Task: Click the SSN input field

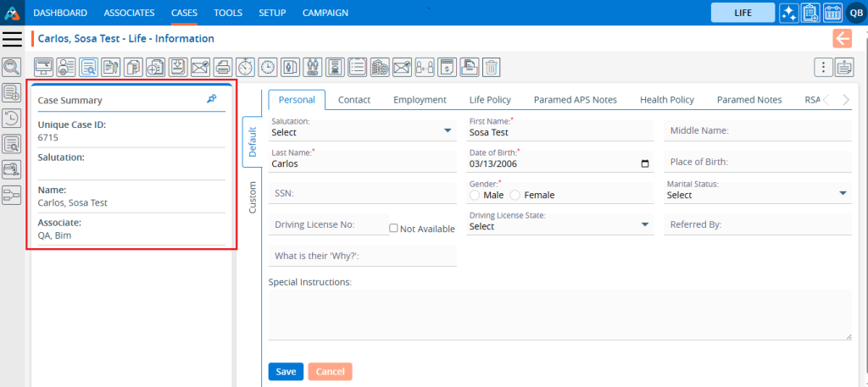Action: tap(362, 194)
